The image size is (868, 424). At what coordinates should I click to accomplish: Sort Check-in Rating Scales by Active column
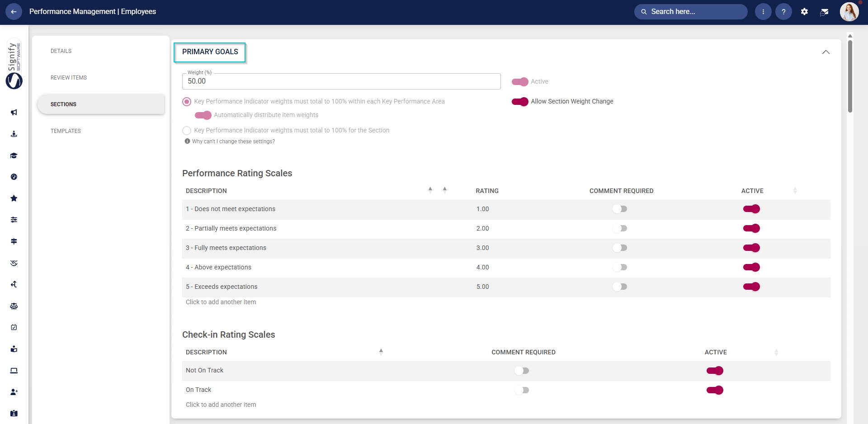776,352
